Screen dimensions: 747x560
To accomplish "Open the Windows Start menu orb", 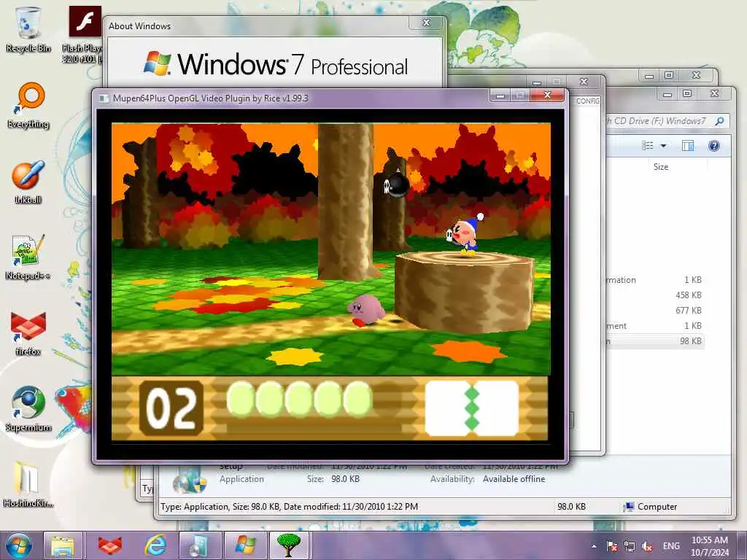I will 18,545.
